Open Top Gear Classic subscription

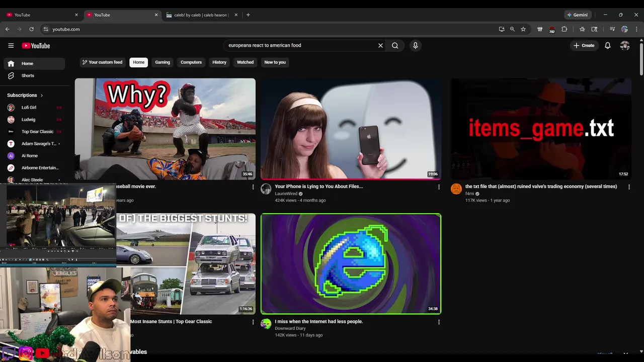coord(34,132)
